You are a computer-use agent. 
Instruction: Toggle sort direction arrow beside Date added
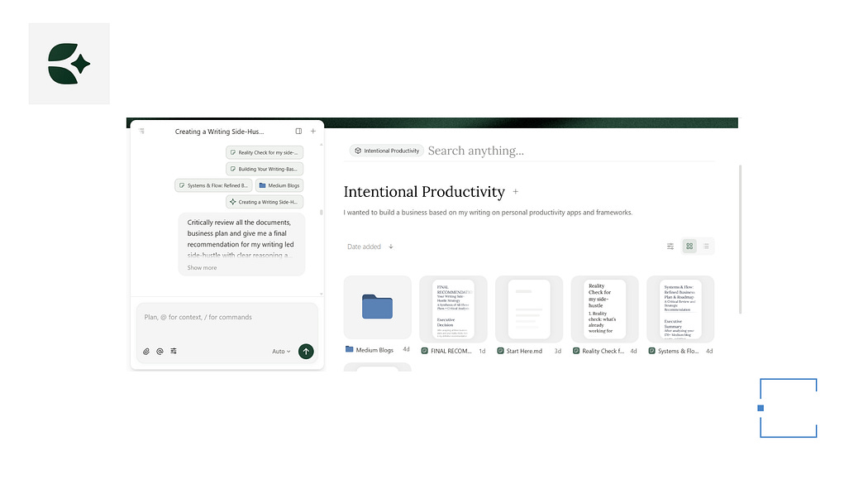point(391,247)
